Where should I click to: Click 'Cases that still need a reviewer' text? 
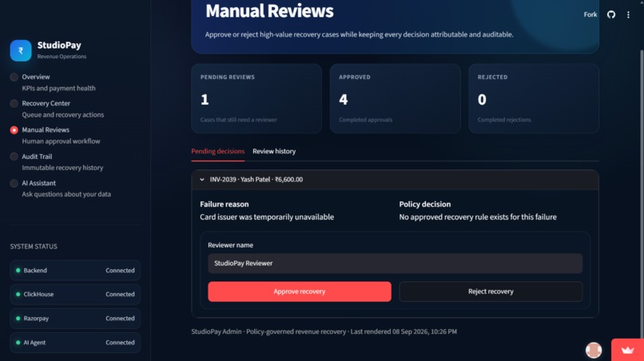[239, 120]
